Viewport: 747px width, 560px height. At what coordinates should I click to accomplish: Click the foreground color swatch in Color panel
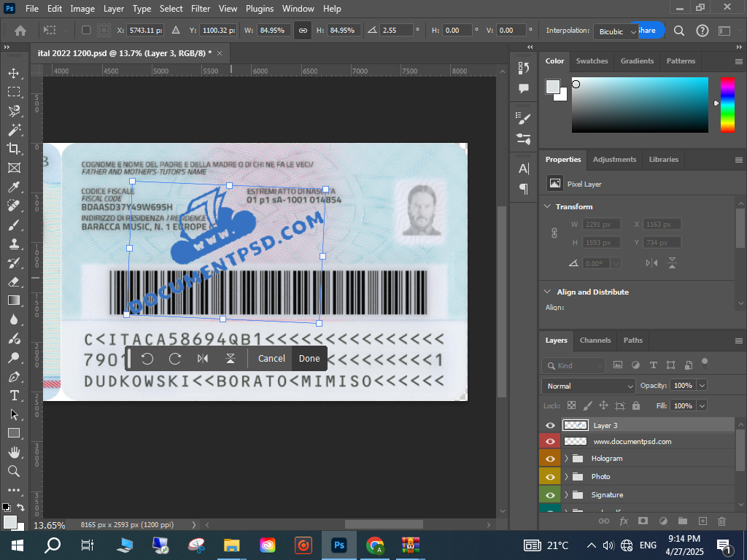click(x=553, y=87)
